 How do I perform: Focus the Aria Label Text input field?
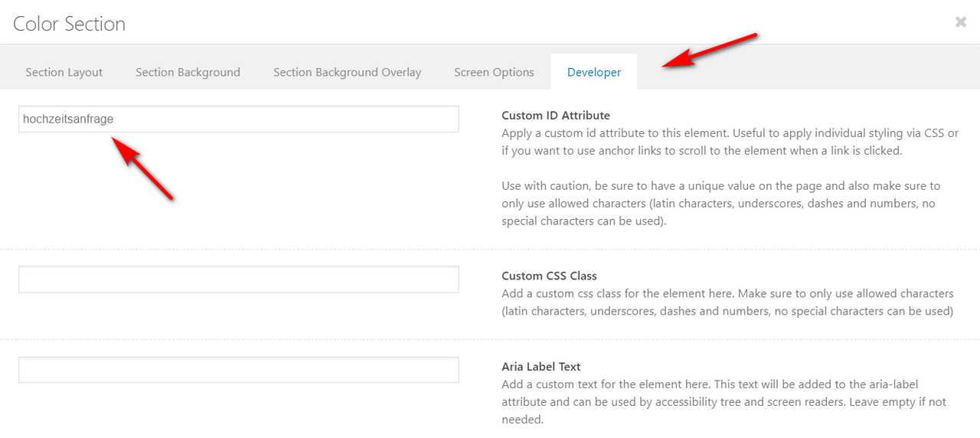[x=239, y=370]
